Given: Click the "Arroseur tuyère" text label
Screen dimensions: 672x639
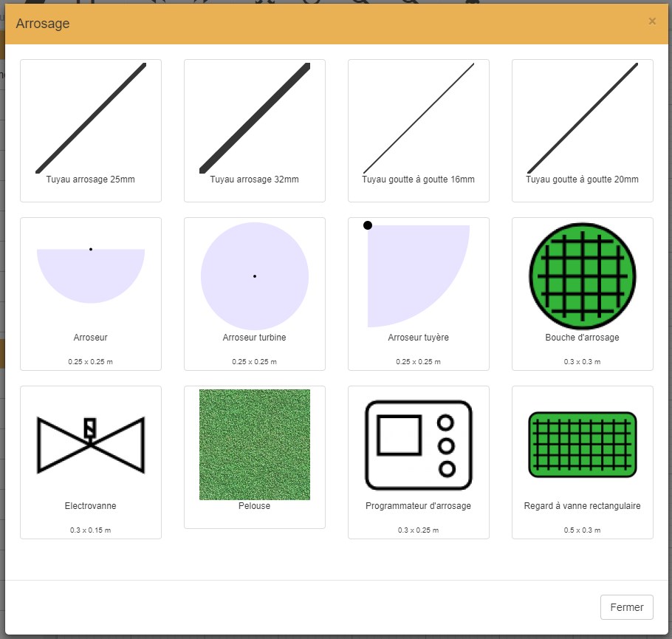Looking at the screenshot, I should [x=419, y=338].
